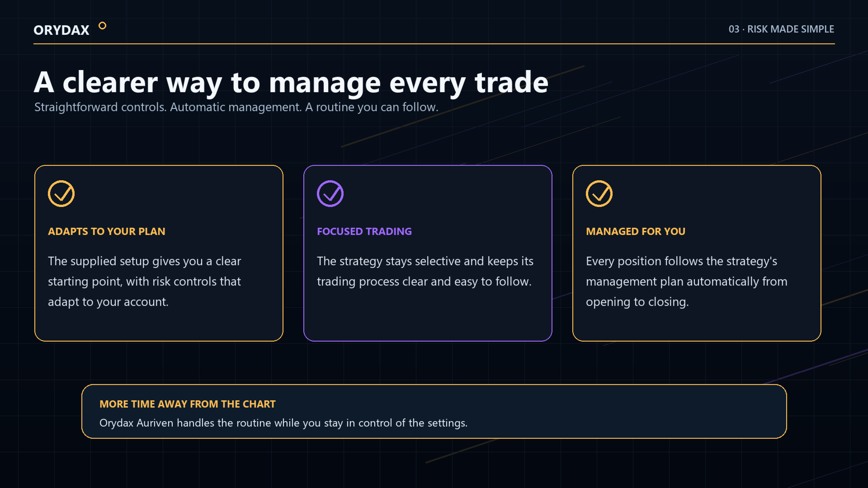Screen dimensions: 868x488
Task: Click the 'Straightforward controls' subtitle line
Action: (236, 107)
